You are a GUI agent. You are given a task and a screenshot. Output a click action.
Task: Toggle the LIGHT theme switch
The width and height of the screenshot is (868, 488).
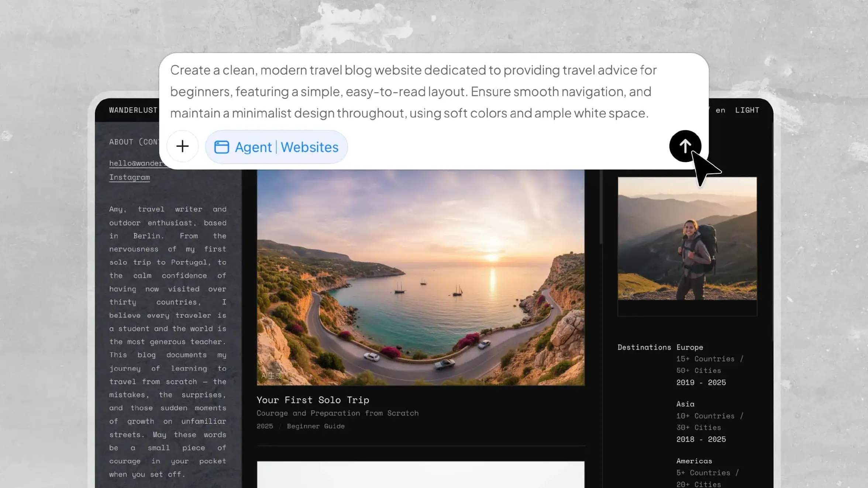747,110
